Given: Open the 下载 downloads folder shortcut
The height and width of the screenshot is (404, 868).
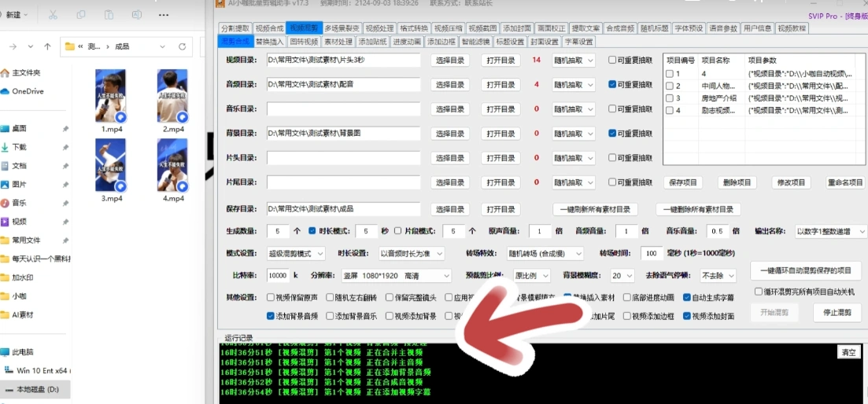Looking at the screenshot, I should tap(19, 147).
